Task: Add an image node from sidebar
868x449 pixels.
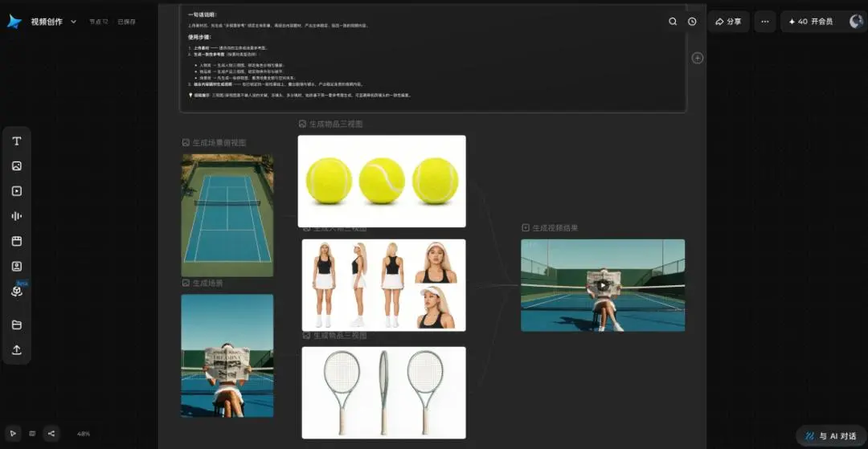Action: [17, 166]
